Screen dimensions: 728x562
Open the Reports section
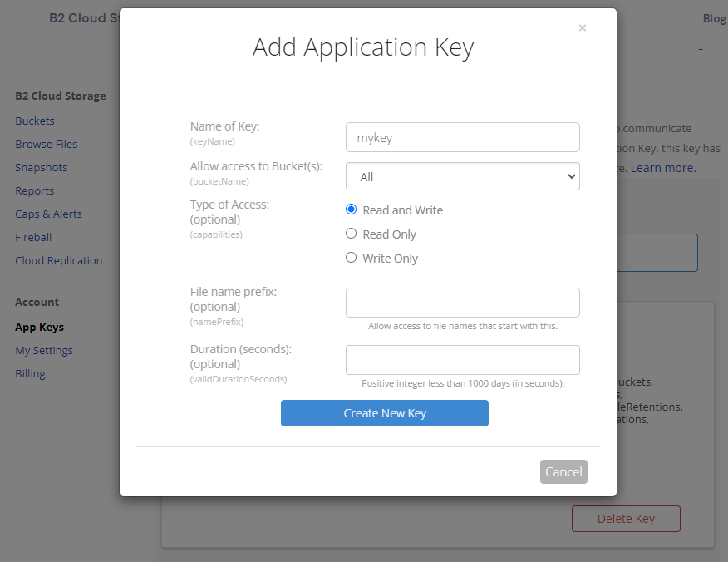pyautogui.click(x=35, y=190)
